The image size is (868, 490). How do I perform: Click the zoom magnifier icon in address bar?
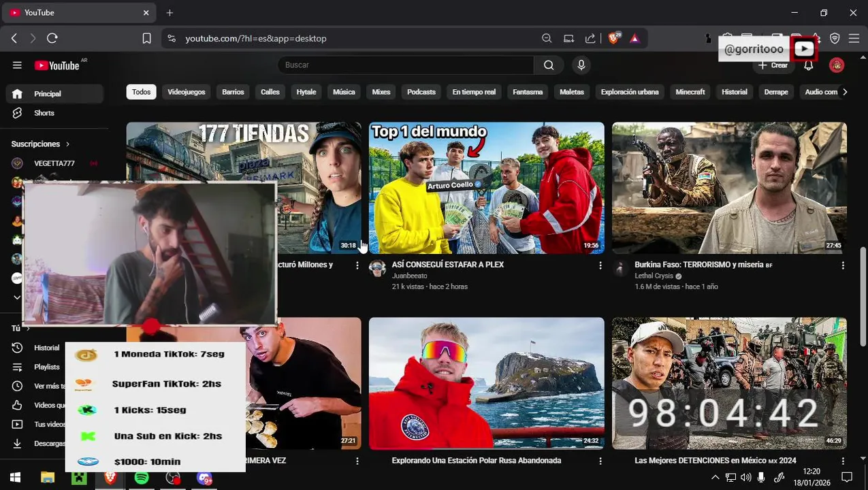[x=547, y=39]
